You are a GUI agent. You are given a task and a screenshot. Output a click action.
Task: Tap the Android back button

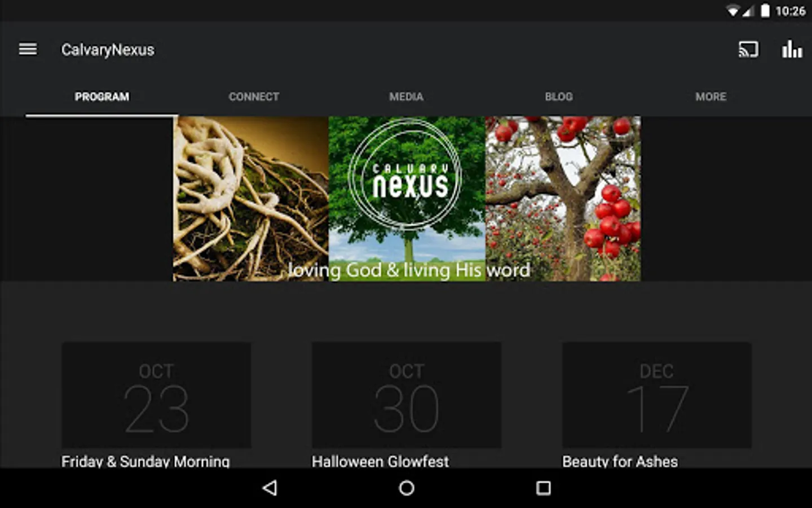[x=270, y=488]
